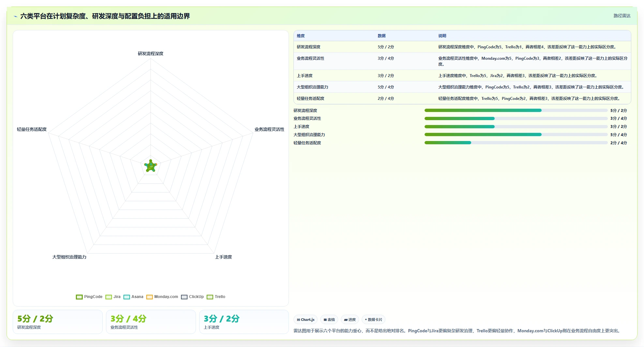Viewport: 644px width, 347px height.
Task: Click the 3分 / 4分 业务流程灵活性 stat card
Action: (x=151, y=322)
